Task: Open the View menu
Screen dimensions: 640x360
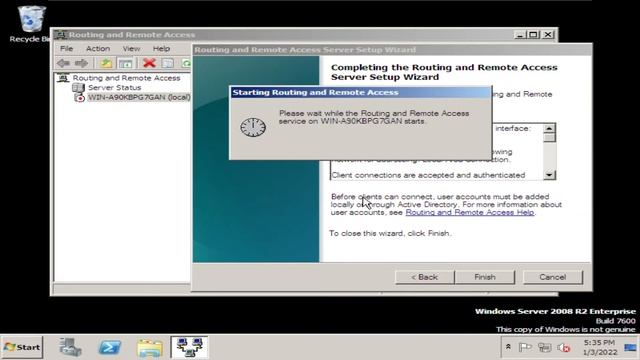Action: click(x=131, y=49)
